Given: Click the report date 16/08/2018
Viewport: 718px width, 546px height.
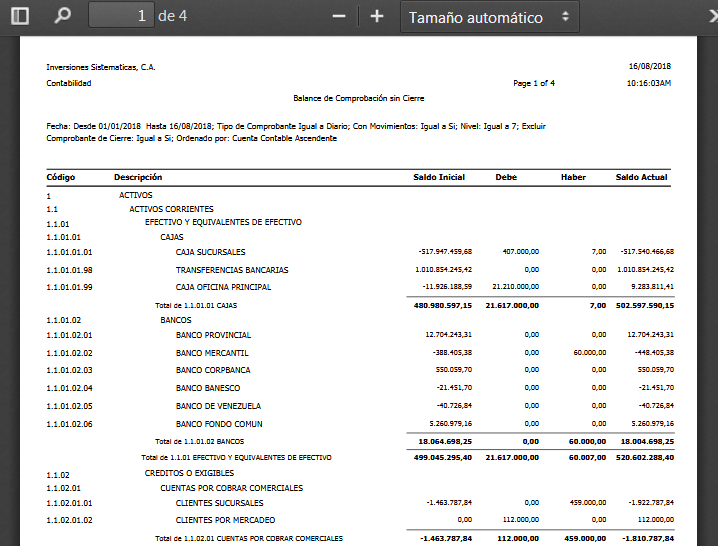Looking at the screenshot, I should 649,67.
